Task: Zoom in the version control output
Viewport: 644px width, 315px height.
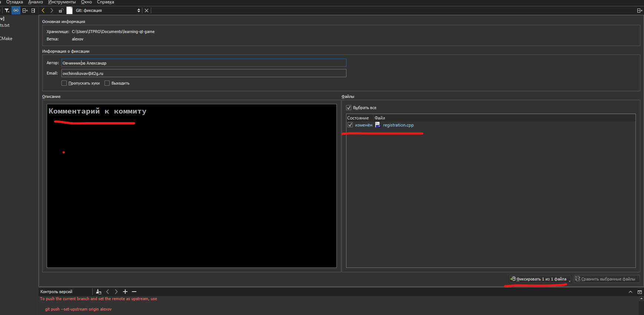Action: [125, 292]
